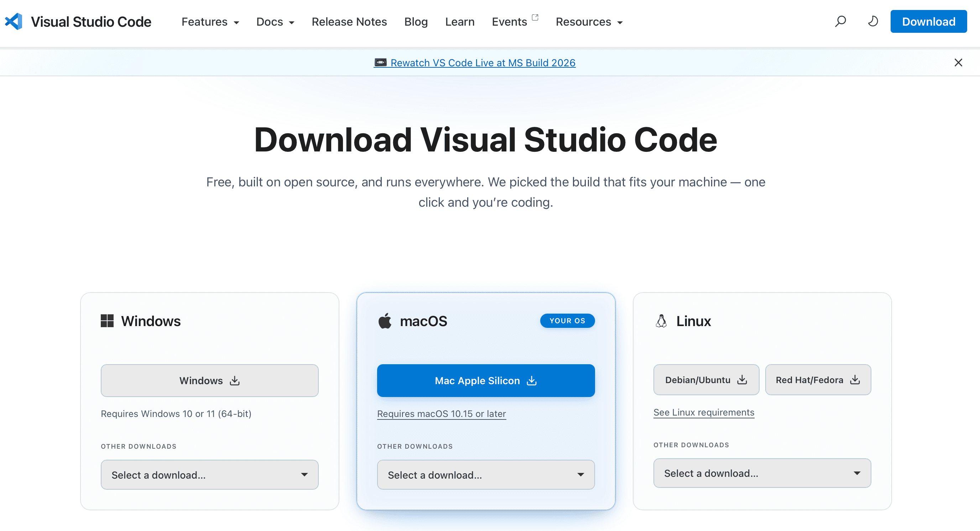Open Release Notes page
980x531 pixels.
(x=349, y=22)
